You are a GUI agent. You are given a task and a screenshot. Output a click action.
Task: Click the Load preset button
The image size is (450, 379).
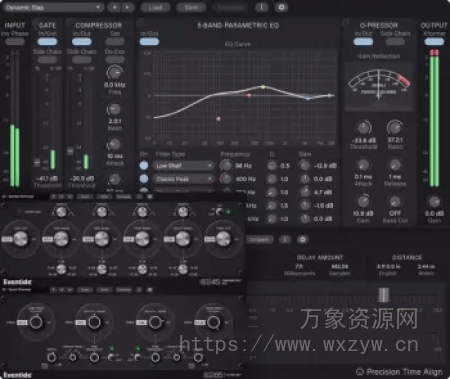[155, 7]
